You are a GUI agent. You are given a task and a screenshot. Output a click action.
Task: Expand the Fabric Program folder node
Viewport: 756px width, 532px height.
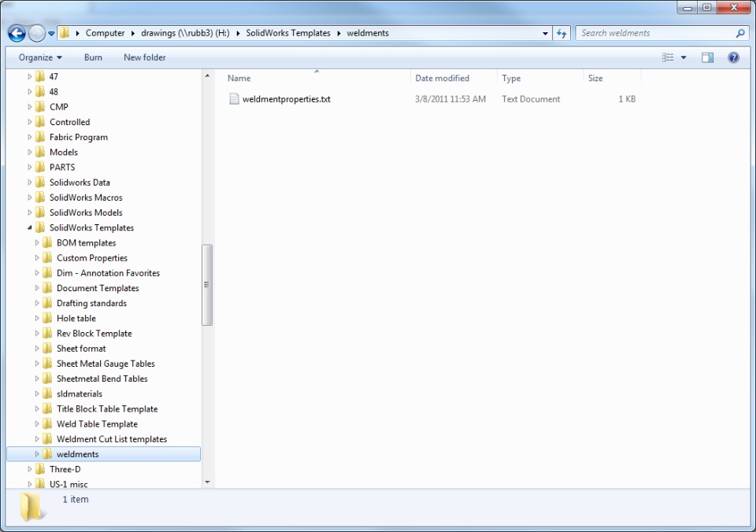(29, 137)
